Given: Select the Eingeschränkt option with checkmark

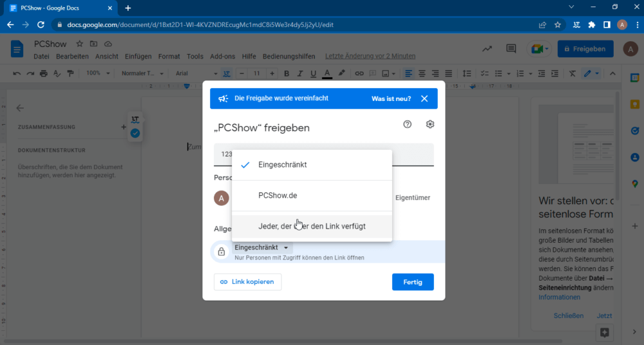Looking at the screenshot, I should coord(312,165).
